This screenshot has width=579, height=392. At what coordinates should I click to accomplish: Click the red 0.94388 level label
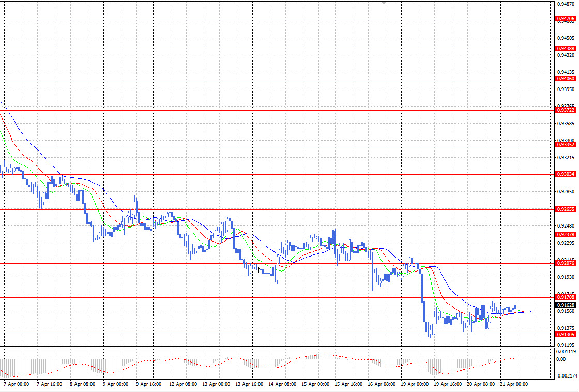click(x=566, y=49)
